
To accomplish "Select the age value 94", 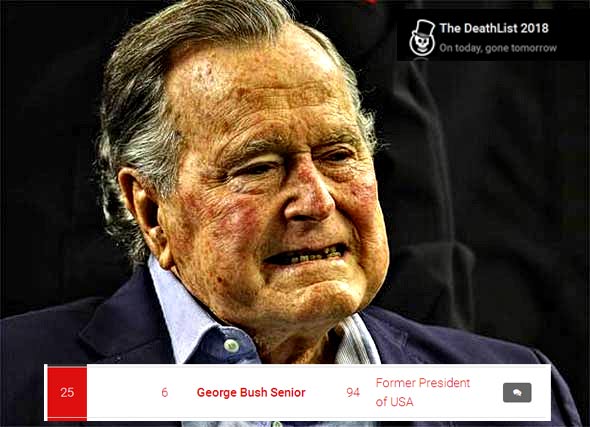I will (353, 392).
